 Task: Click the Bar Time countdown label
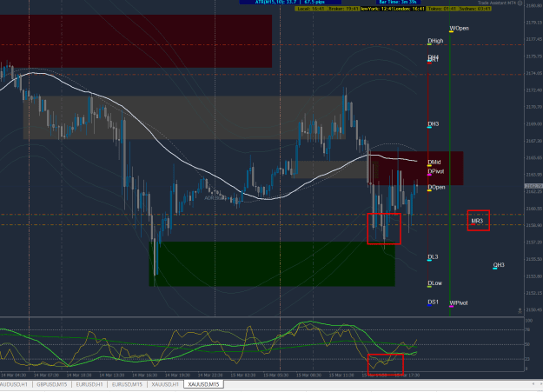[x=397, y=2]
